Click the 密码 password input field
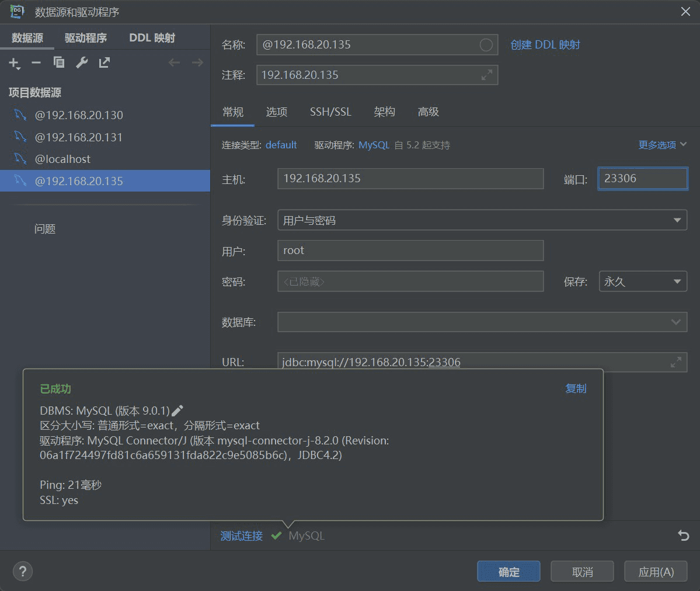700x591 pixels. tap(410, 281)
